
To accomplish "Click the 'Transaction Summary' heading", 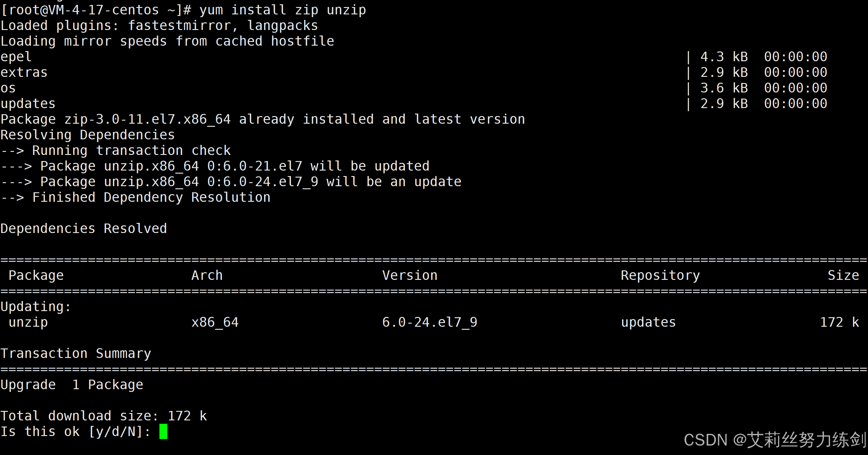I will [76, 353].
